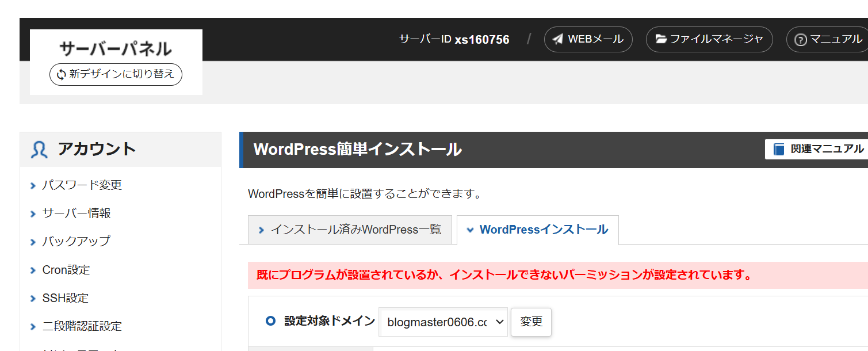Click the 変更 button

[x=531, y=322]
